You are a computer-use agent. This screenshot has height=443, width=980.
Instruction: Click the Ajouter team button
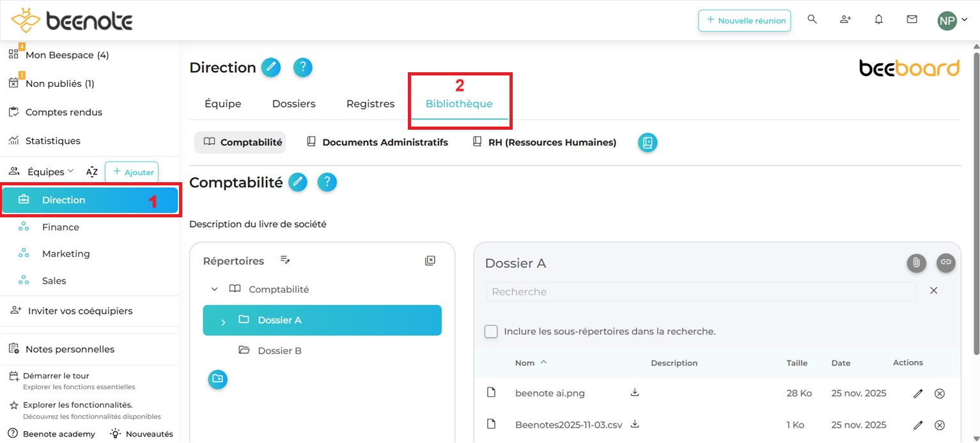pos(132,172)
